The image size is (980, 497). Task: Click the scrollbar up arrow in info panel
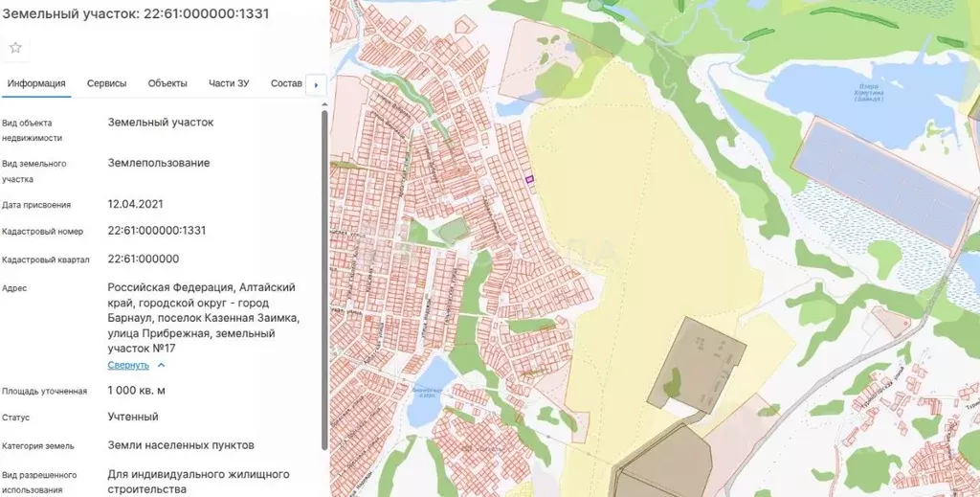click(x=323, y=103)
